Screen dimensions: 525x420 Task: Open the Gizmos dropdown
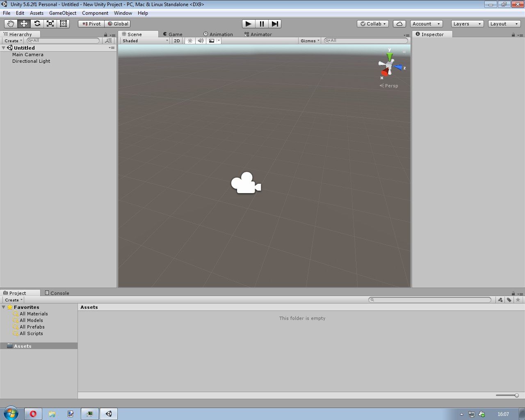(x=310, y=41)
